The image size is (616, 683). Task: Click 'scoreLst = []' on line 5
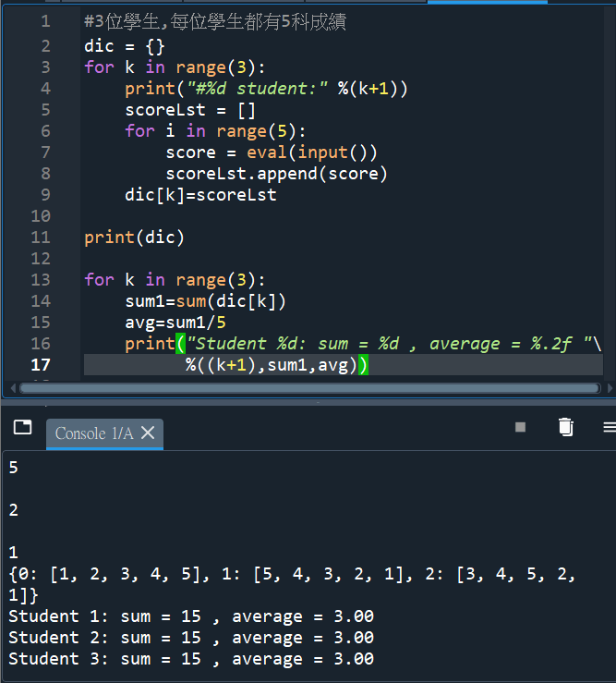click(190, 110)
